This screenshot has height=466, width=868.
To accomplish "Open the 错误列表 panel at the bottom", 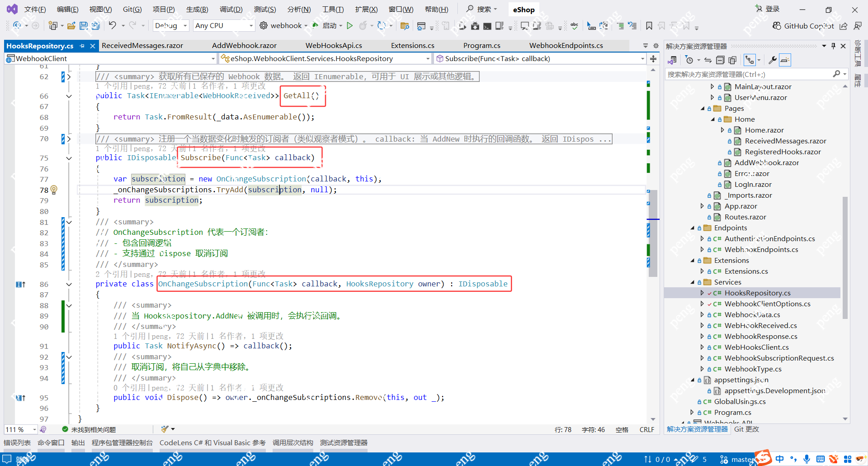I will 17,443.
